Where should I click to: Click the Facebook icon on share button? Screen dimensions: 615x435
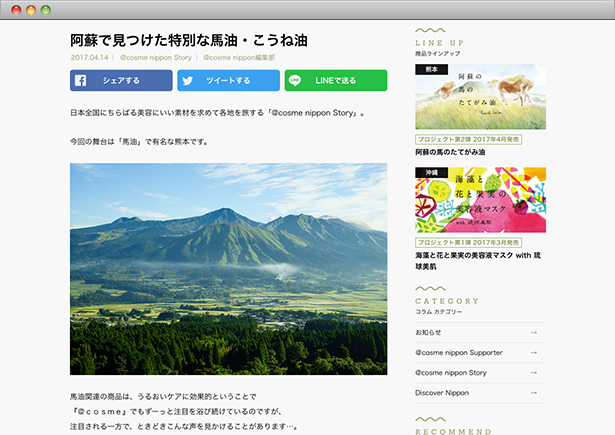click(81, 81)
